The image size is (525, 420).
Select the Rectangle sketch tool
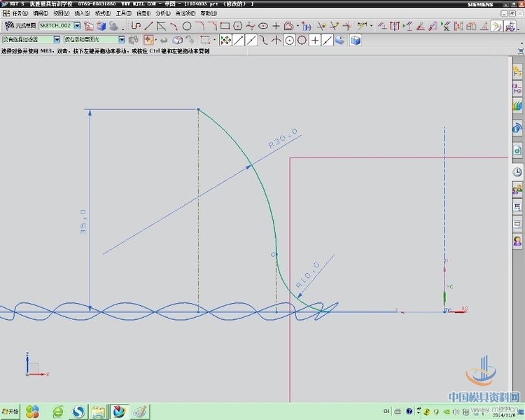pos(225,26)
